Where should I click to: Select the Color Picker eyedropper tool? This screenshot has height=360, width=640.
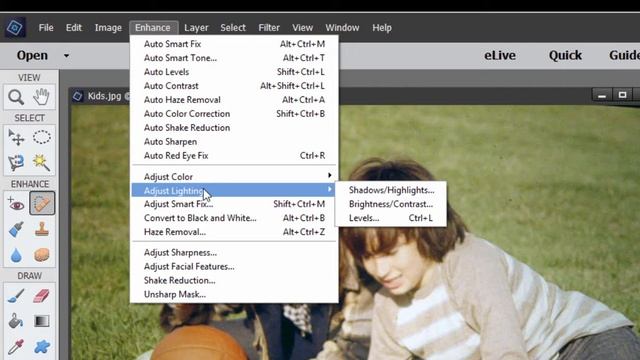click(x=16, y=347)
